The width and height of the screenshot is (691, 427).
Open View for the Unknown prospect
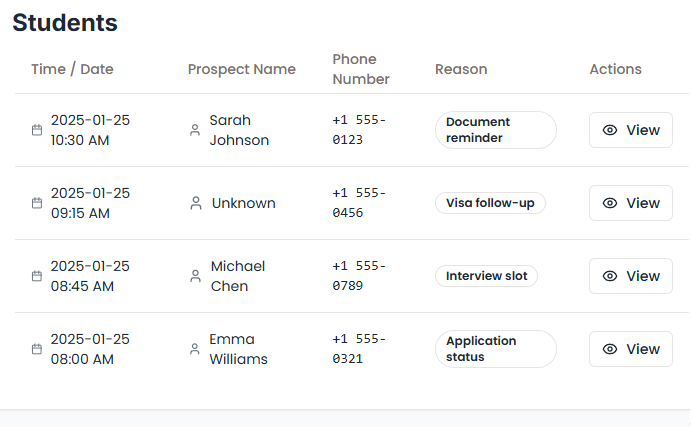(631, 203)
